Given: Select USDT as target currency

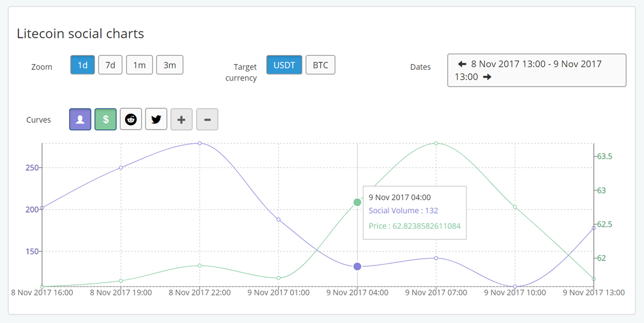Looking at the screenshot, I should pos(284,65).
